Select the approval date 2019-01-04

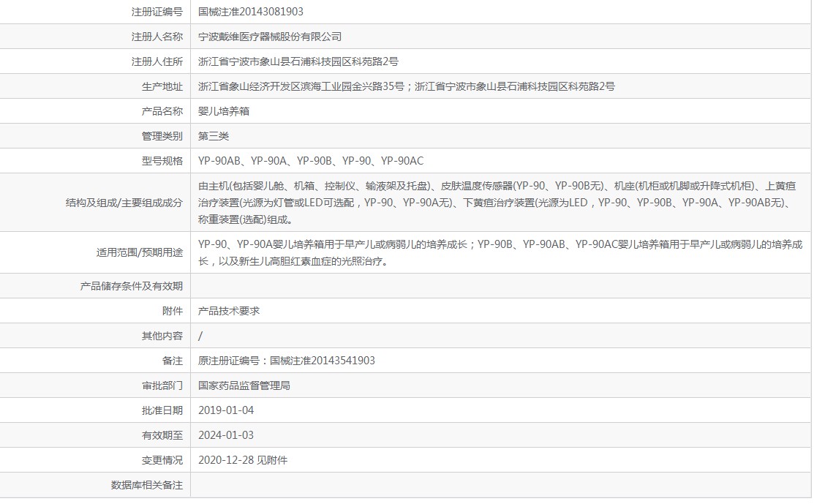tap(226, 410)
